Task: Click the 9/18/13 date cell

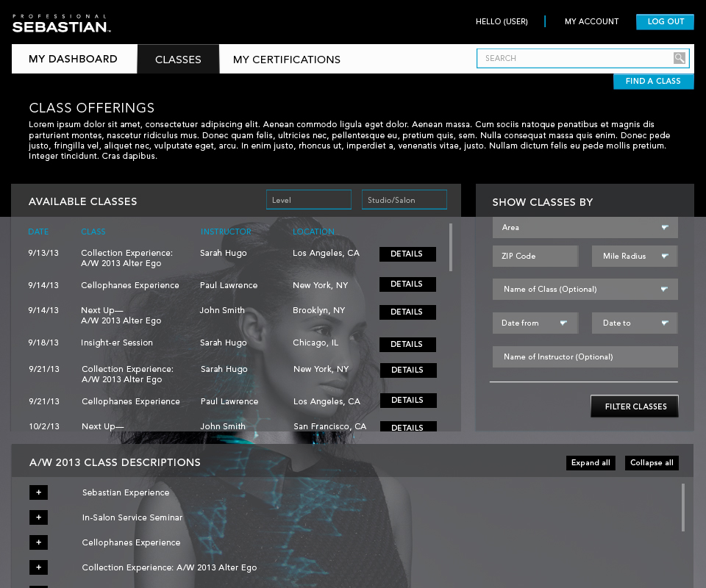Action: click(x=43, y=343)
